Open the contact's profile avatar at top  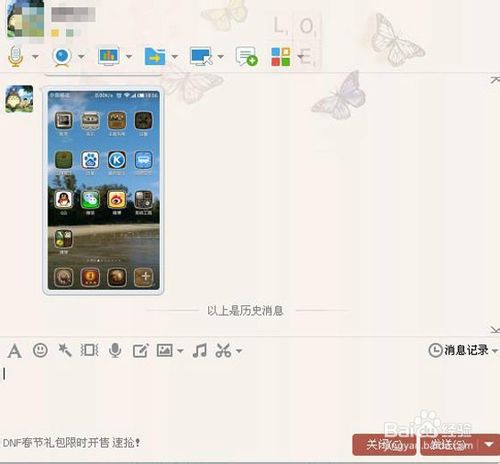pyautogui.click(x=26, y=18)
